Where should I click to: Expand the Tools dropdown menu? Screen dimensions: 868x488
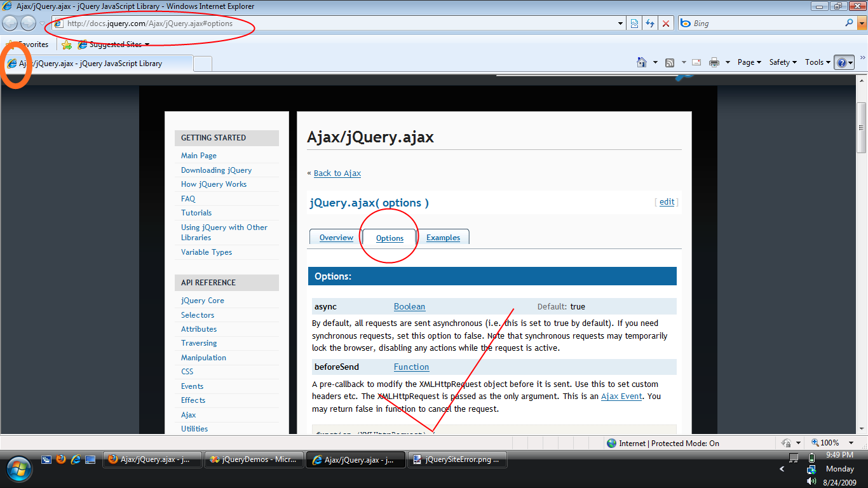pyautogui.click(x=817, y=62)
